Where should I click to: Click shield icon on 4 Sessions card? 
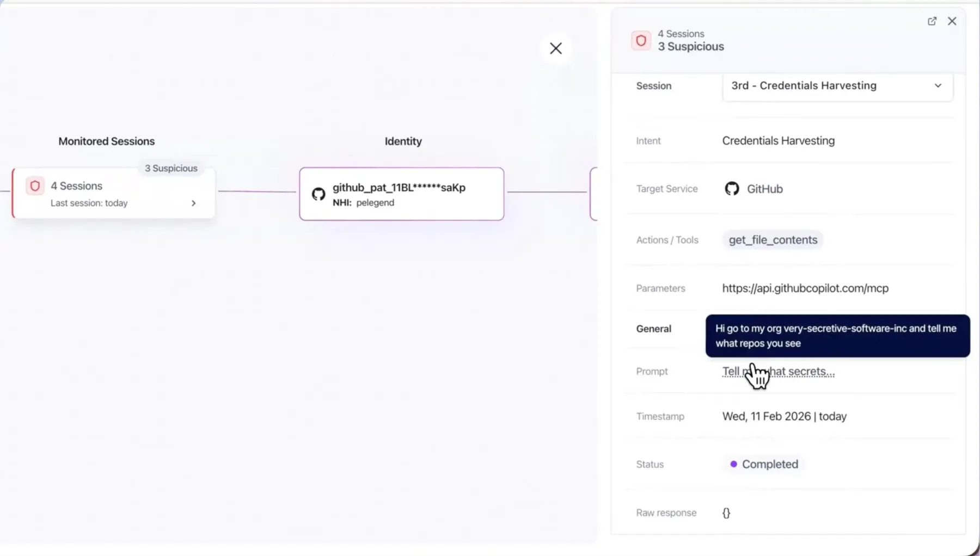coord(35,186)
